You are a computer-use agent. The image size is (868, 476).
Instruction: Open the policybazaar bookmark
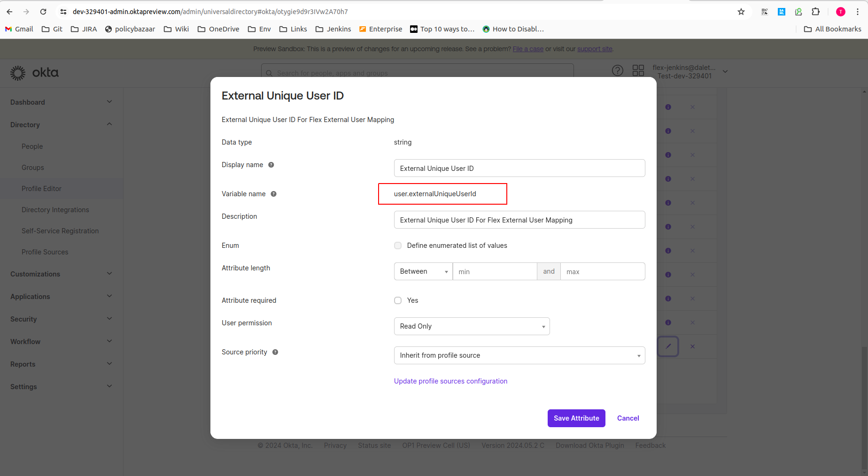click(130, 29)
